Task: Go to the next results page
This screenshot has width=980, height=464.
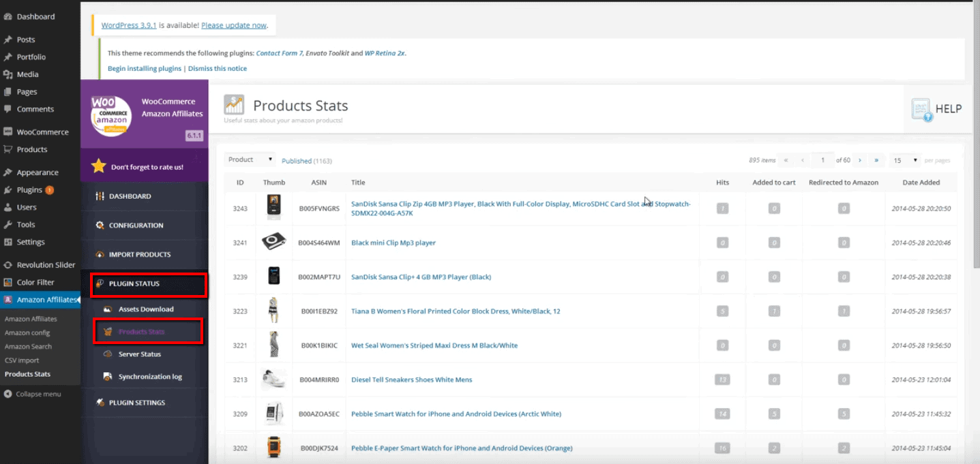Action: [x=860, y=160]
